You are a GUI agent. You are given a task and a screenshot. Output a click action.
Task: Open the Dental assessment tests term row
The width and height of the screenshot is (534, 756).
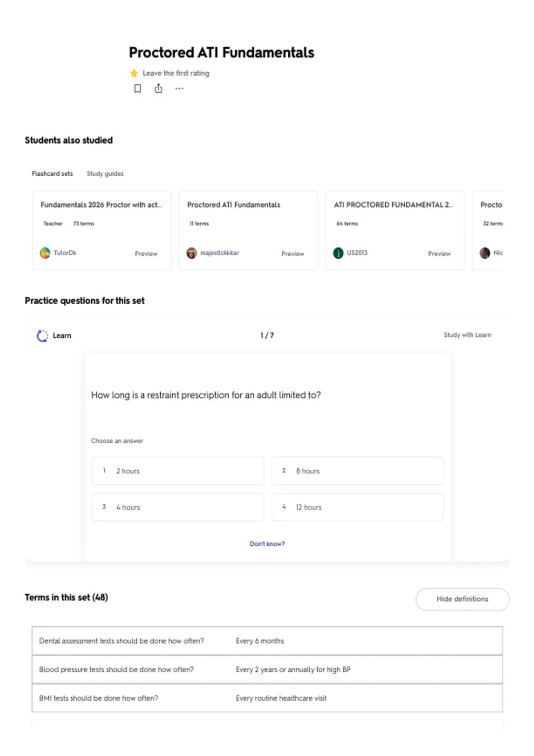pos(267,641)
